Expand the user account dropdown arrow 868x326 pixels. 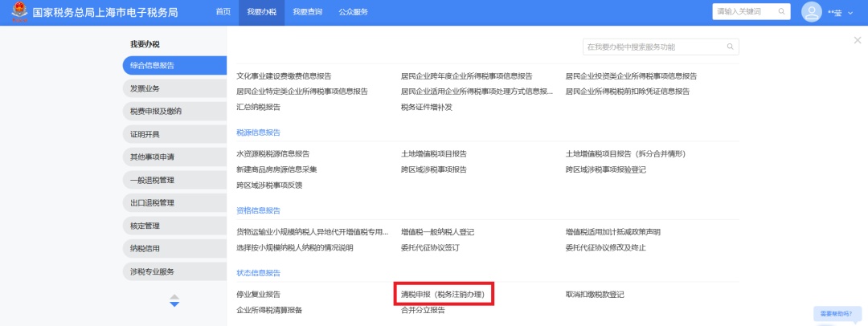(850, 13)
